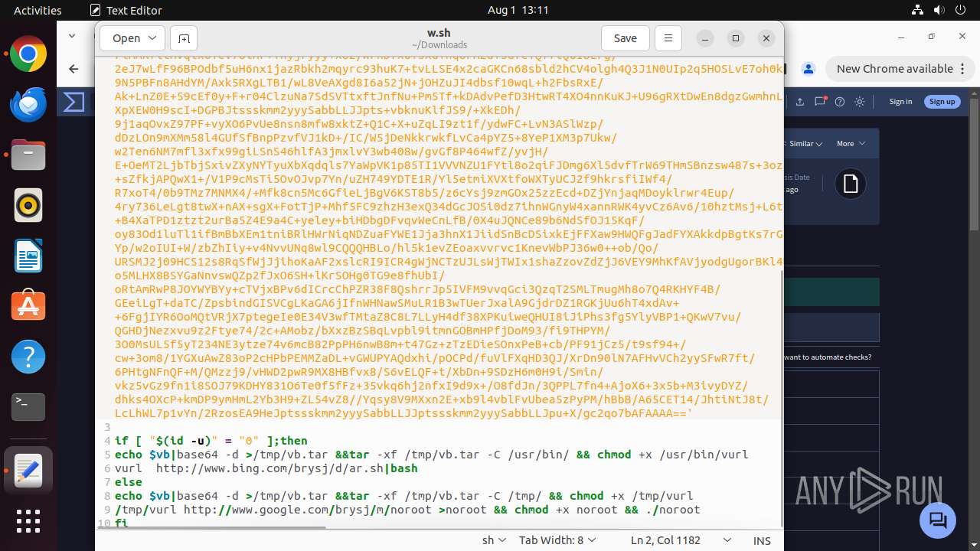Click the 'if' keyword on line 4
The height and width of the screenshot is (551, 980).
121,441
